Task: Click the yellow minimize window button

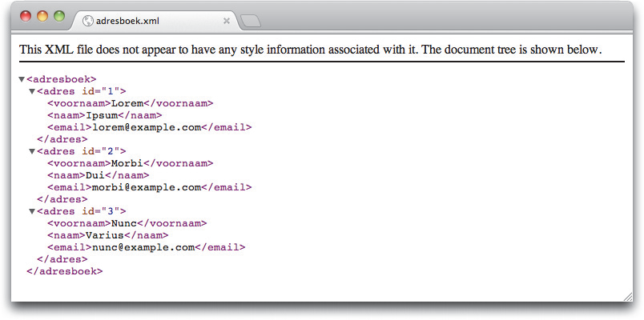Action: tap(42, 16)
